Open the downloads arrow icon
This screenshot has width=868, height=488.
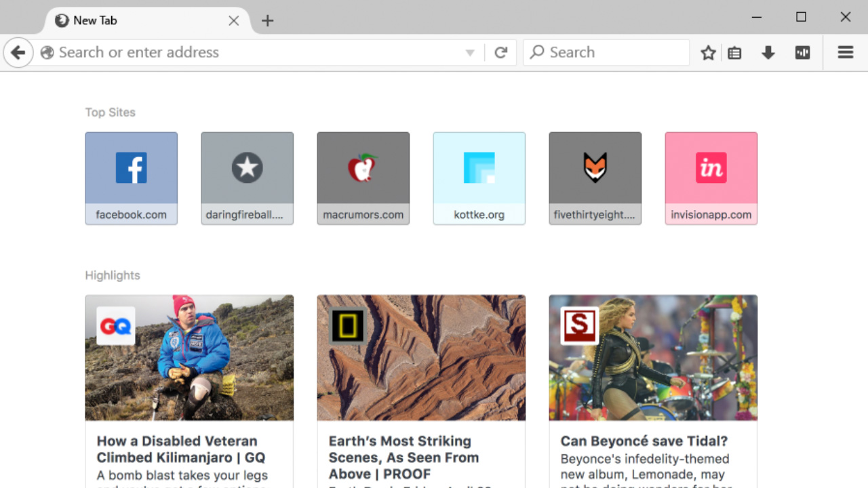[x=768, y=52]
